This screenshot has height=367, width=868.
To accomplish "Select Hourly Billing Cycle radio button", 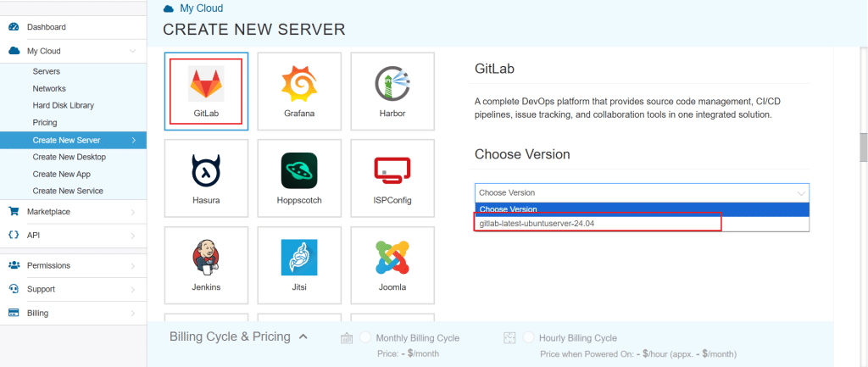I will pyautogui.click(x=528, y=337).
